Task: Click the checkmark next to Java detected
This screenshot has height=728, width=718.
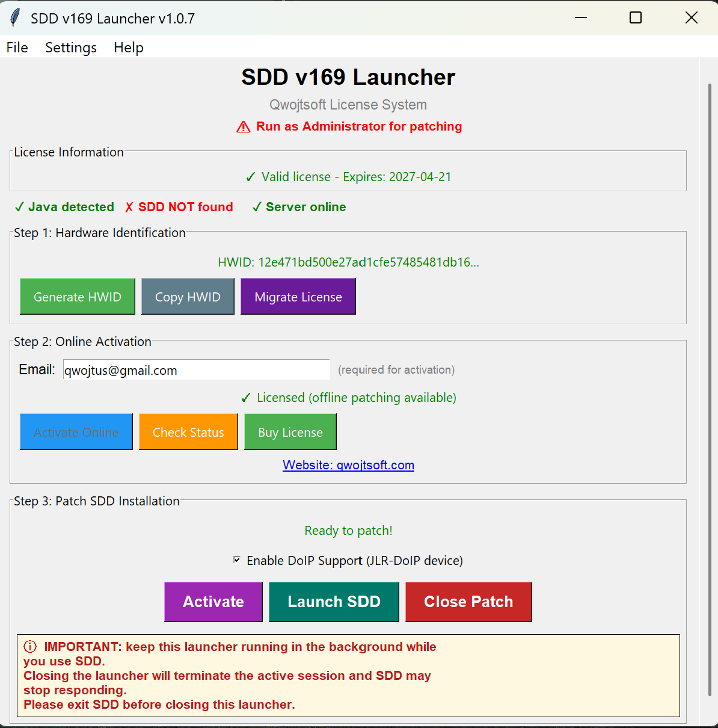Action: click(x=19, y=207)
